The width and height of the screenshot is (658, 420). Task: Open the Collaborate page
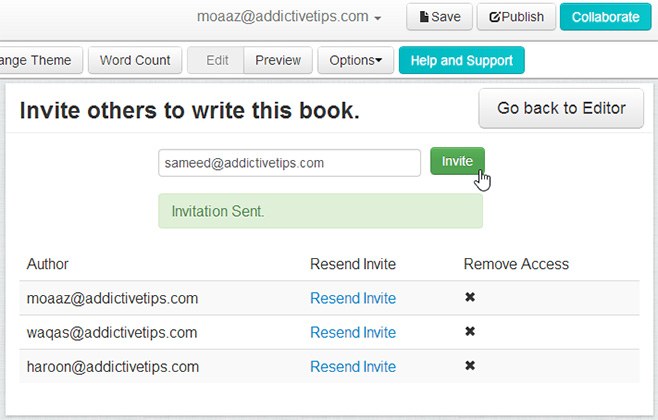[606, 17]
